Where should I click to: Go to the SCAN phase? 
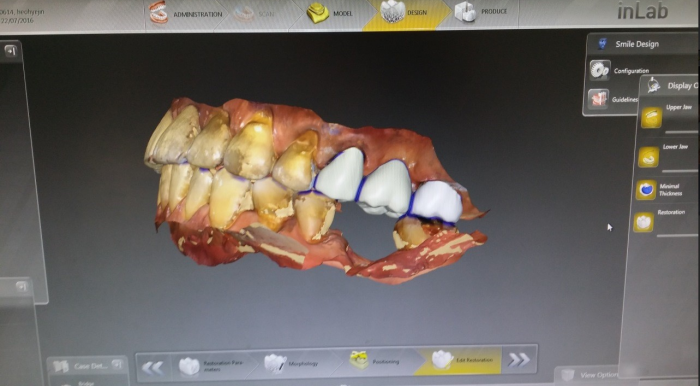(x=255, y=14)
